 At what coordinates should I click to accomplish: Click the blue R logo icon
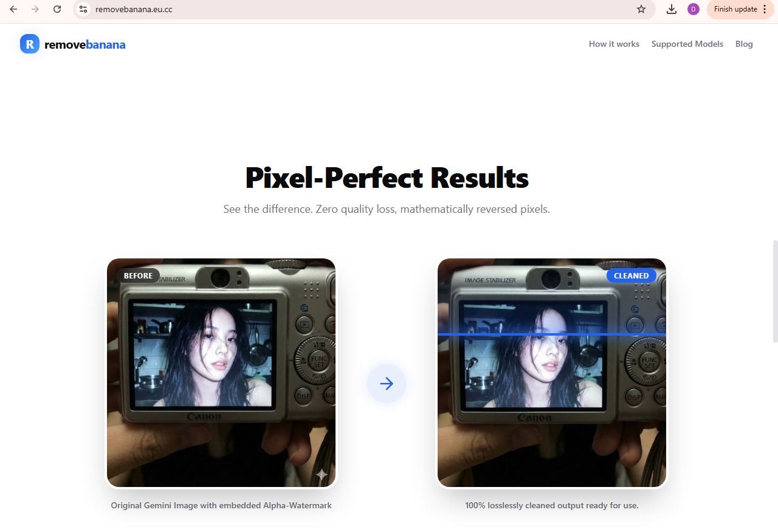30,44
